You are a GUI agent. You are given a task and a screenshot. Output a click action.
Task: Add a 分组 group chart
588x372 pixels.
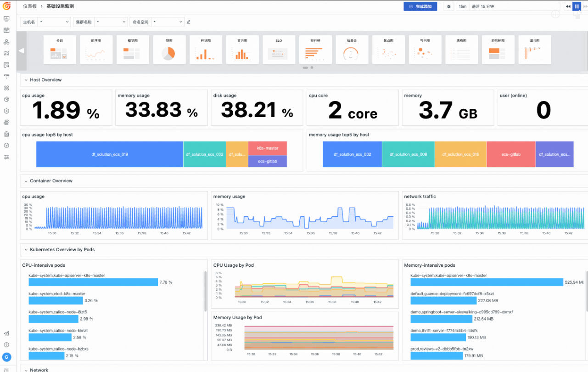60,50
